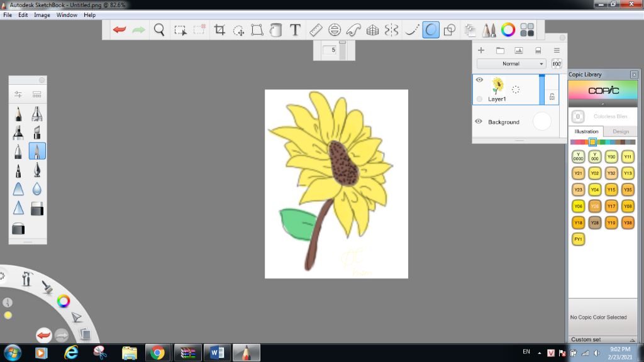Hide the Background layer eye icon
This screenshot has width=644, height=362.
click(x=479, y=121)
